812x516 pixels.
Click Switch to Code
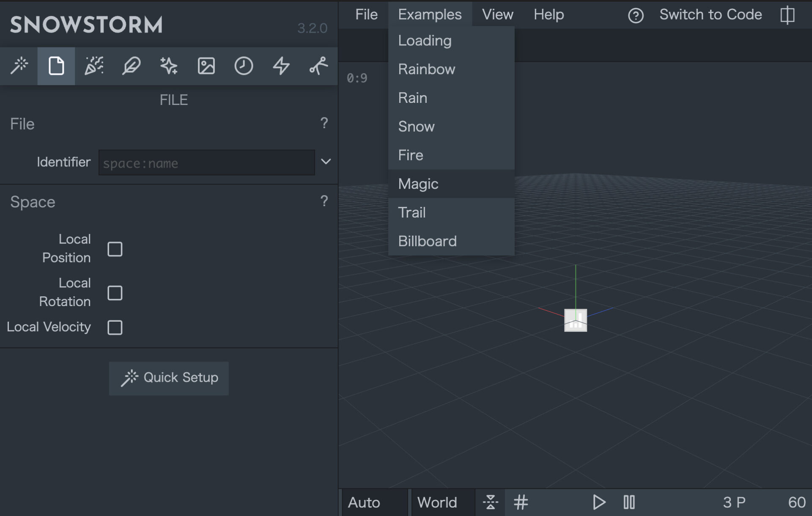click(x=710, y=15)
